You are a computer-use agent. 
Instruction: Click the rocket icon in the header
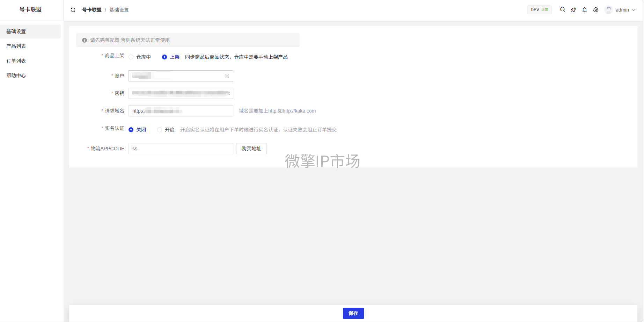pyautogui.click(x=573, y=10)
